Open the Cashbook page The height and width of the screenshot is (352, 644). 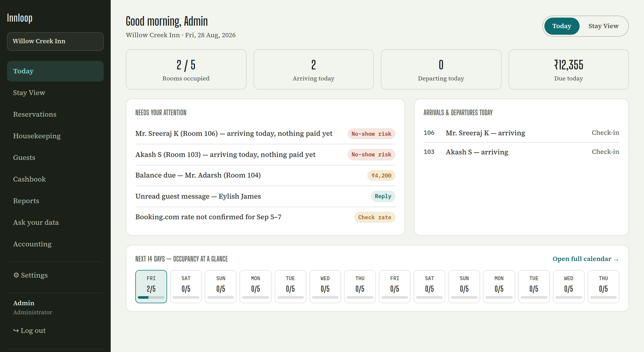55,179
